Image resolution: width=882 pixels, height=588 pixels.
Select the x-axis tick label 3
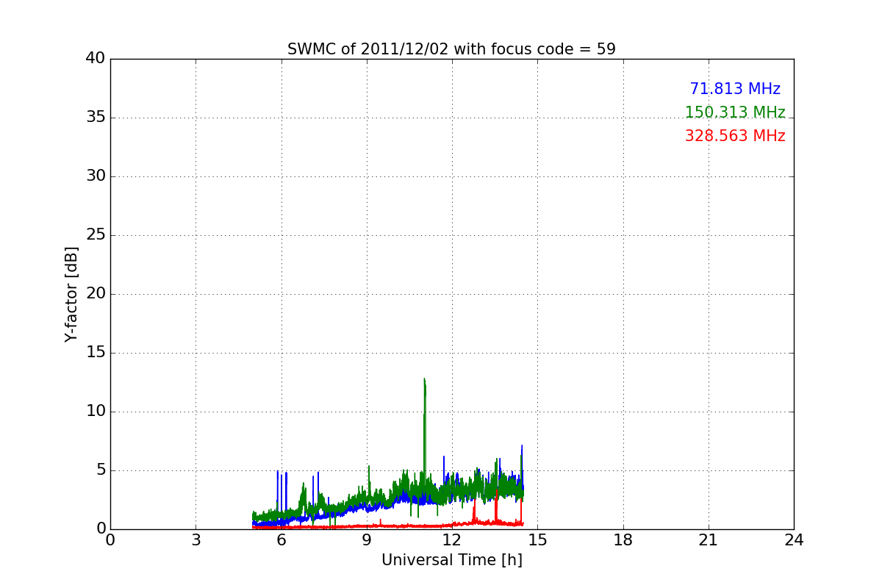(196, 540)
